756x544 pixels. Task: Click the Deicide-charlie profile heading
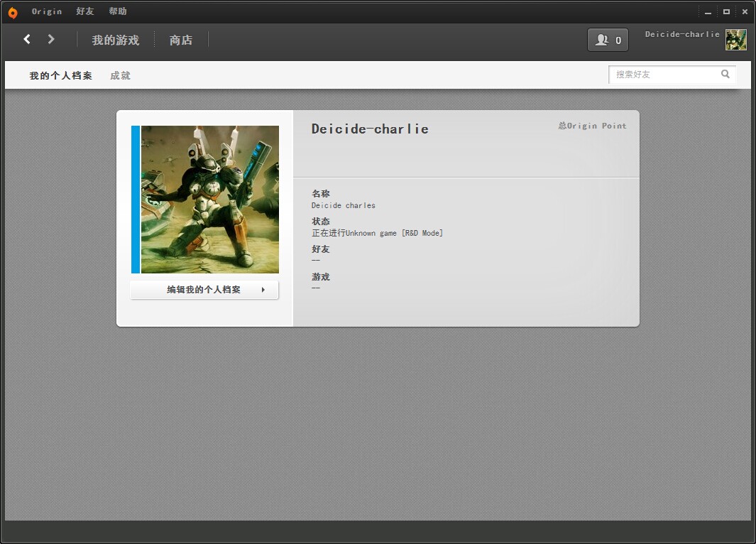click(x=370, y=129)
